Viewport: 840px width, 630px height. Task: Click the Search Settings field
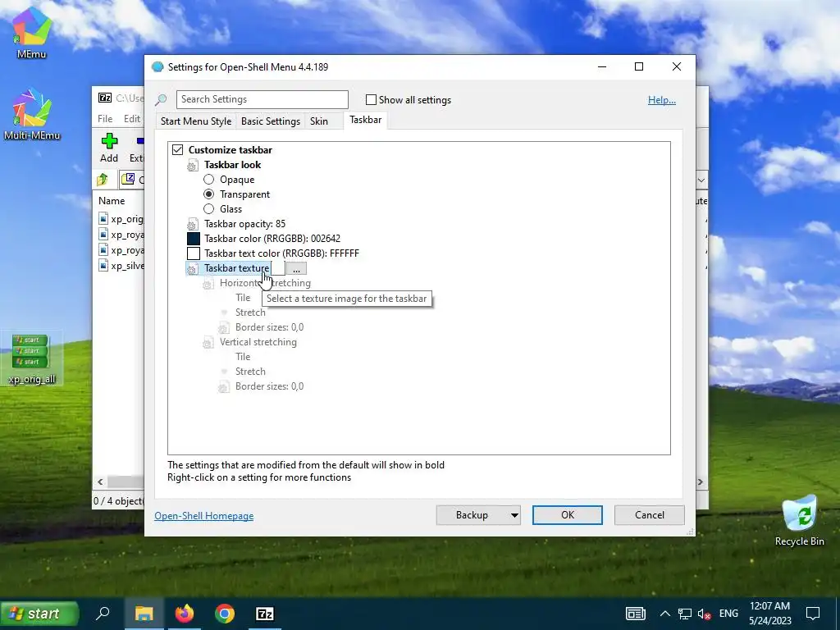(262, 99)
